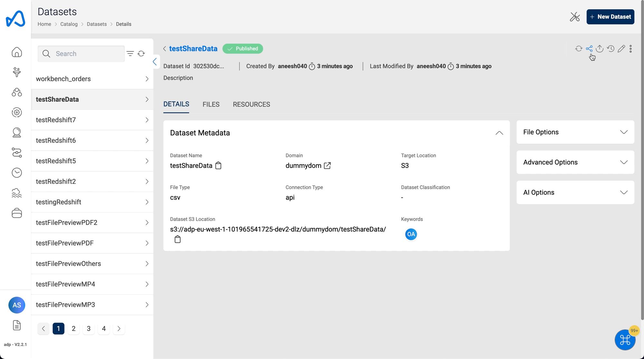
Task: Click the upload dataset icon
Action: pos(599,48)
